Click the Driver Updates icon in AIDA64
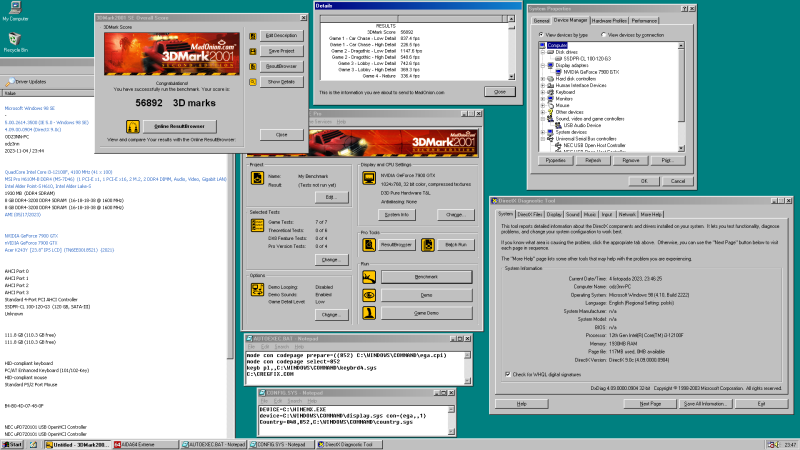The image size is (800, 450). [10, 82]
